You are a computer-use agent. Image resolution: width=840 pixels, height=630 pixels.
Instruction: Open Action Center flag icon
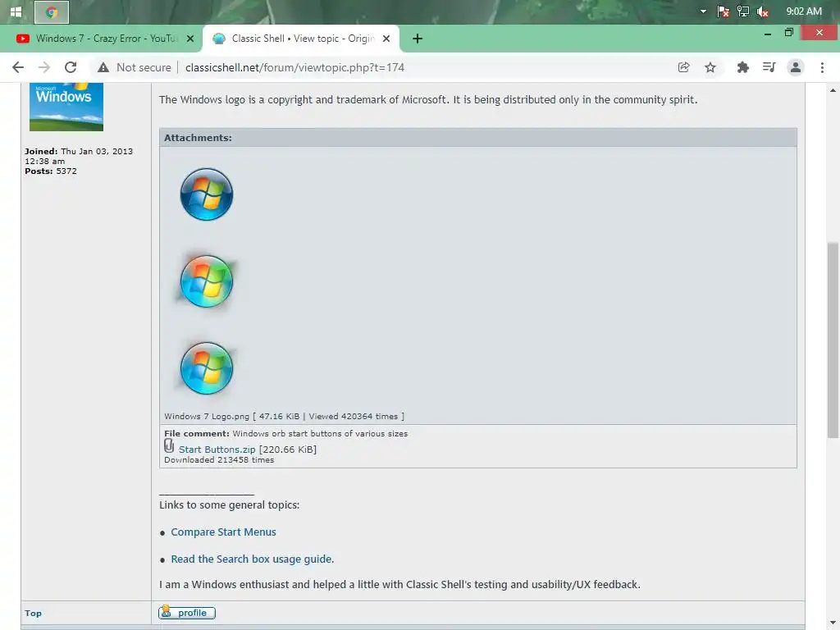click(x=724, y=11)
